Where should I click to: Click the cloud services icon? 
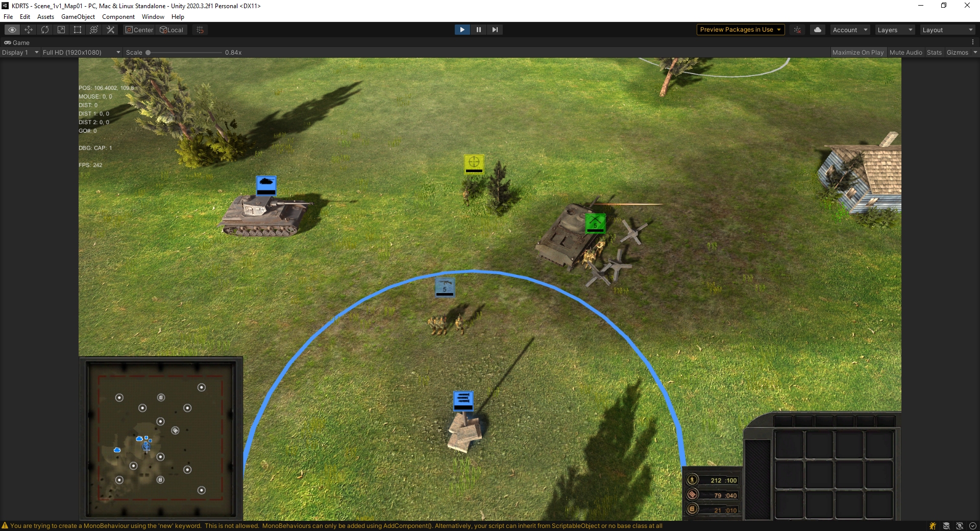(818, 30)
